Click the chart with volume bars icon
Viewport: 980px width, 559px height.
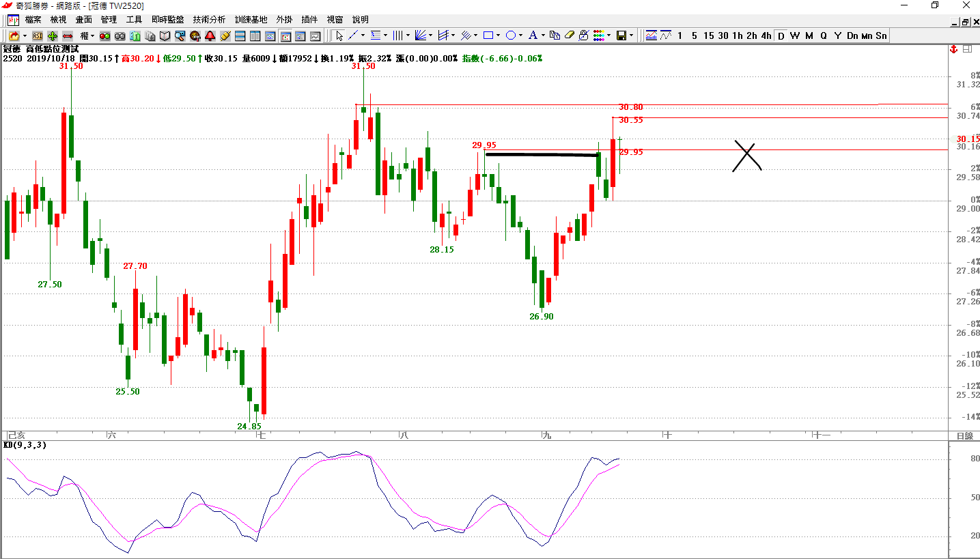pyautogui.click(x=651, y=35)
